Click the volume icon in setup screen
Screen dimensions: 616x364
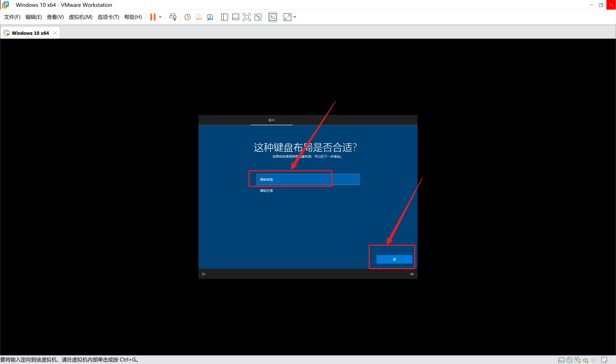[x=412, y=274]
